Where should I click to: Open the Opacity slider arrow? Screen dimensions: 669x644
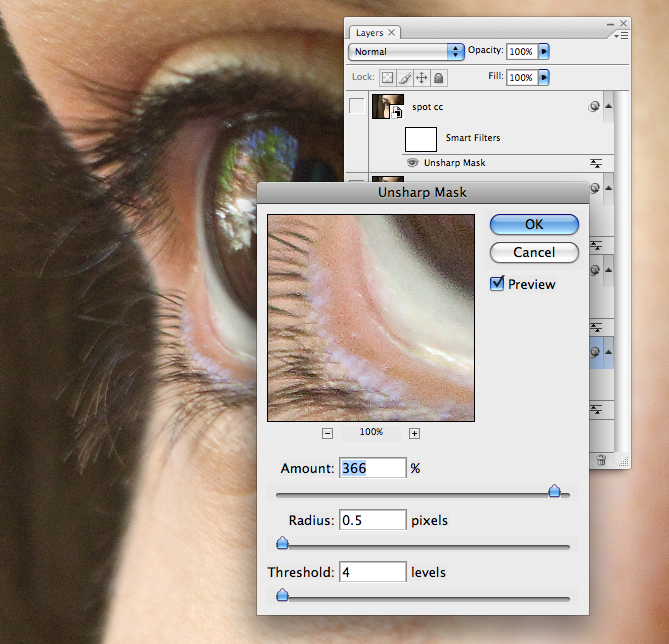pos(544,52)
